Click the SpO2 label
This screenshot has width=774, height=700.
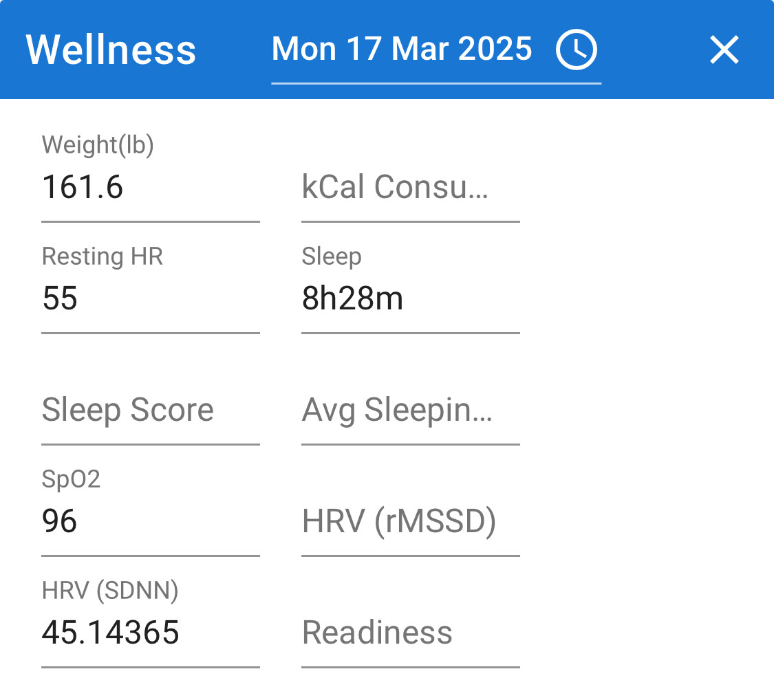click(71, 479)
